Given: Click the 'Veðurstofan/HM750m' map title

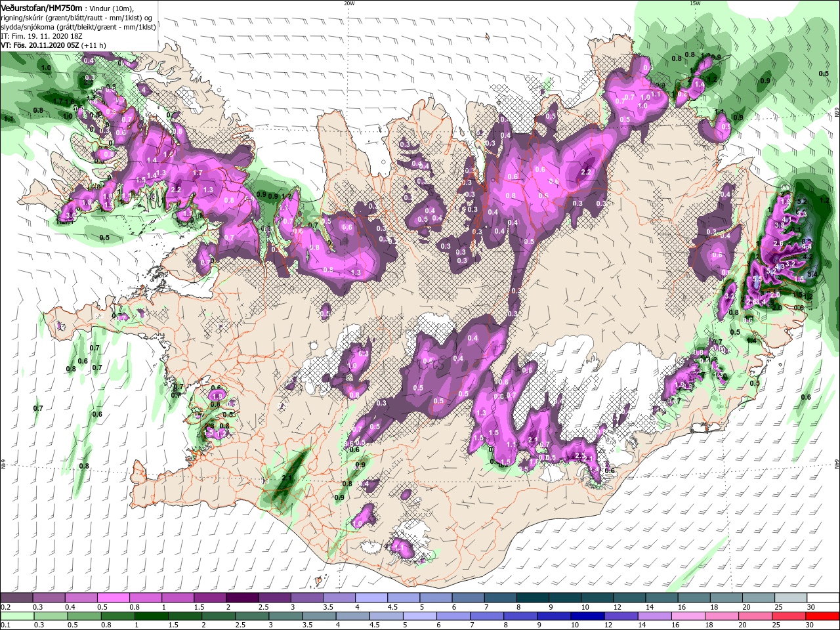Looking at the screenshot, I should pyautogui.click(x=41, y=8).
